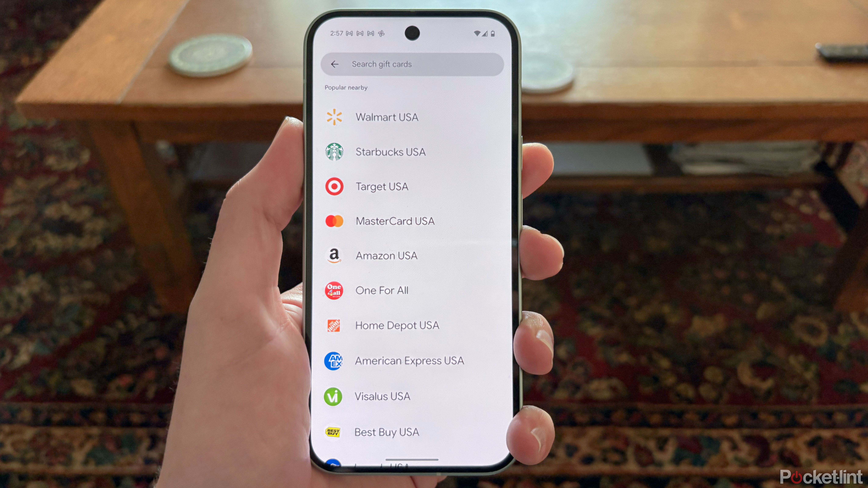The image size is (868, 488).
Task: Select the Starbucks USA gift card icon
Action: click(334, 151)
